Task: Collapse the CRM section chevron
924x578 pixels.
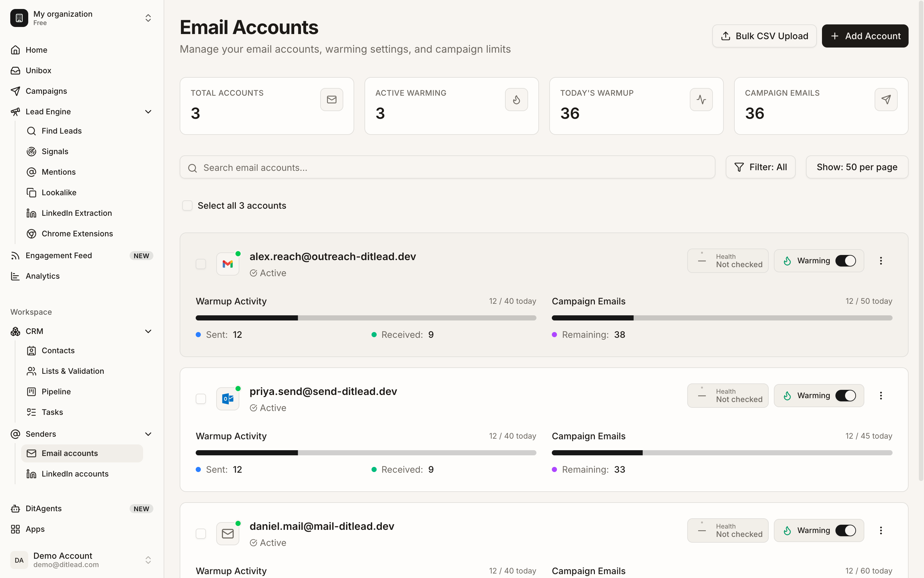Action: tap(148, 331)
